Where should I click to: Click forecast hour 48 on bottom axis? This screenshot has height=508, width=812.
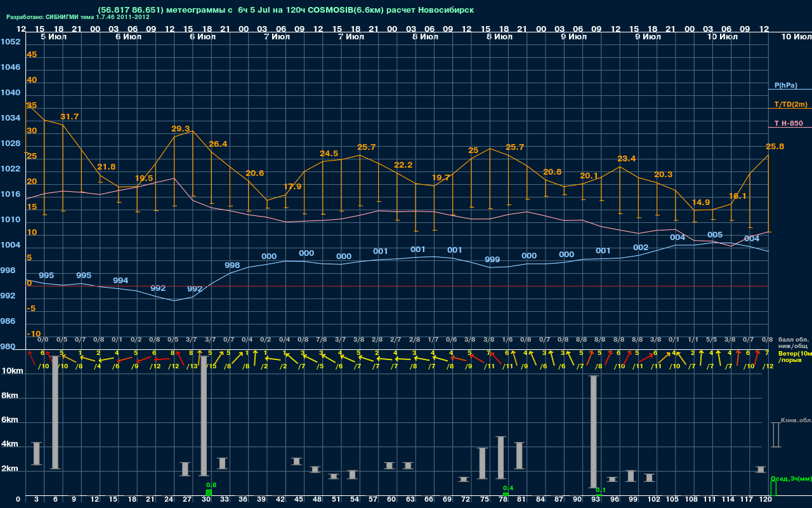317,500
